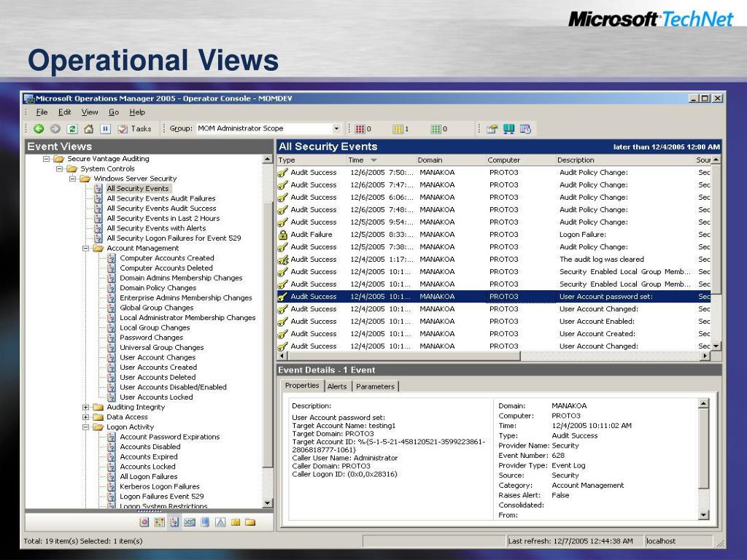Open Alerts views from the bottom navigation icons
Screen dimensions: 747x560
[x=144, y=522]
